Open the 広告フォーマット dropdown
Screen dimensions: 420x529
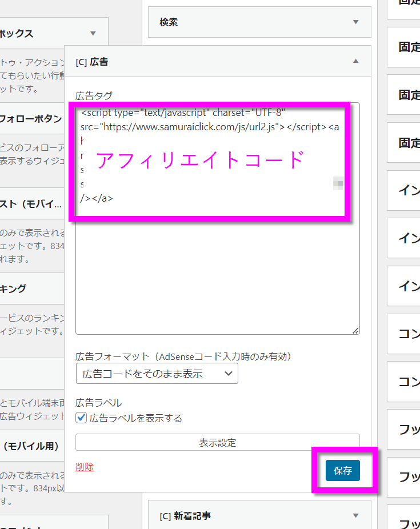coord(157,374)
